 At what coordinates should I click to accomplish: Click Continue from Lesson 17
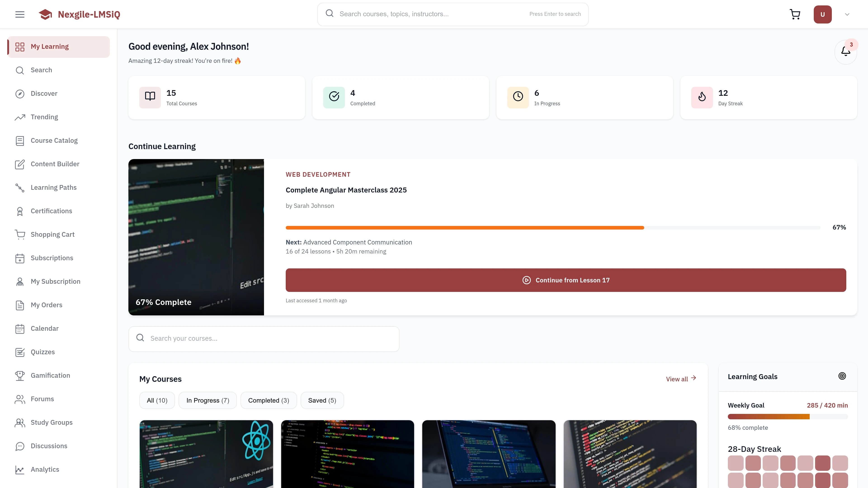point(566,280)
